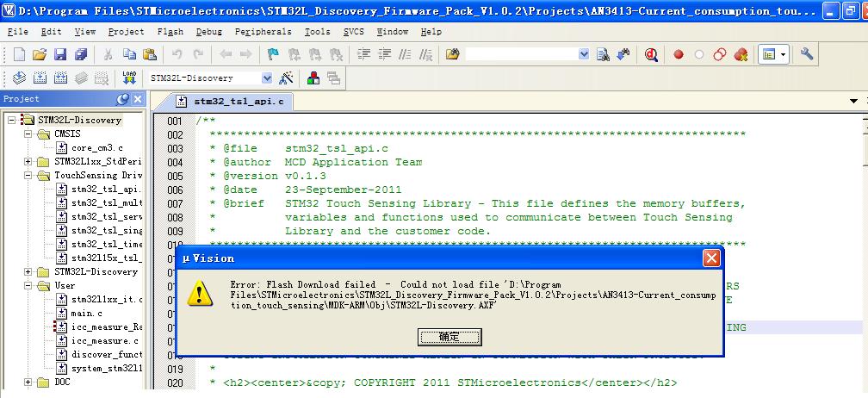Open the File menu
868x398 pixels.
click(18, 32)
